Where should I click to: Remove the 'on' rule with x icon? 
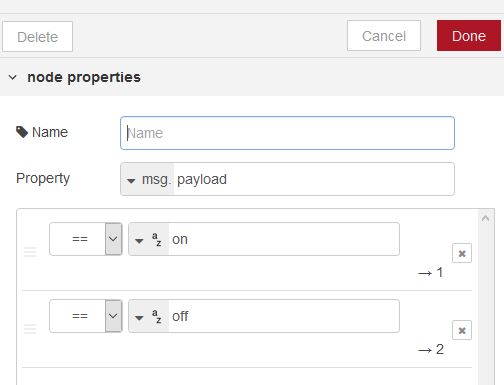462,253
